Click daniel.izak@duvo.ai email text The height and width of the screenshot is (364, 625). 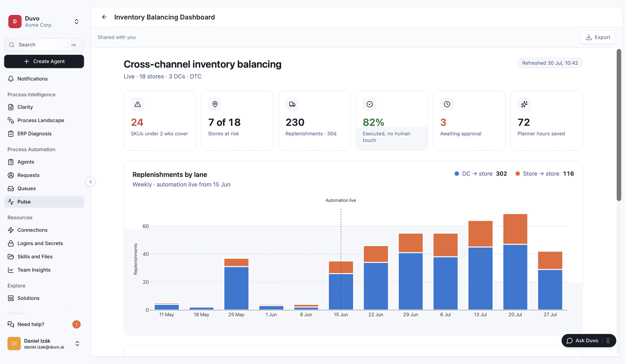tap(44, 347)
